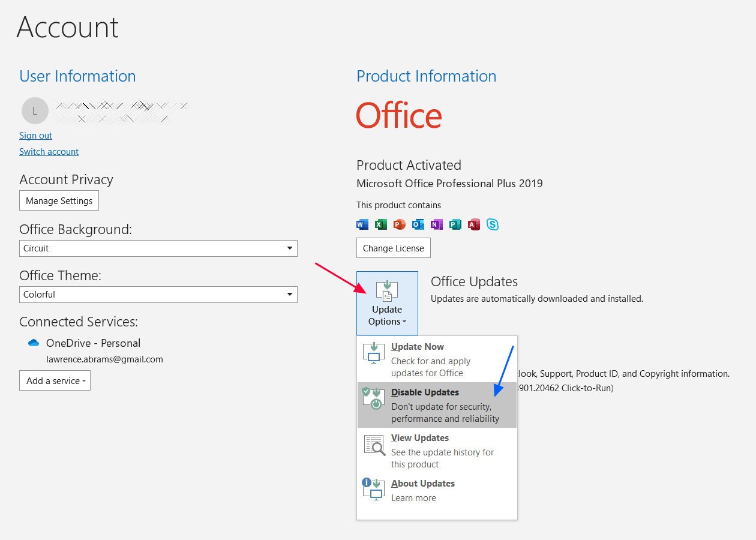This screenshot has height=540, width=756.
Task: Click the 'Account Privacy' label
Action: 66,179
